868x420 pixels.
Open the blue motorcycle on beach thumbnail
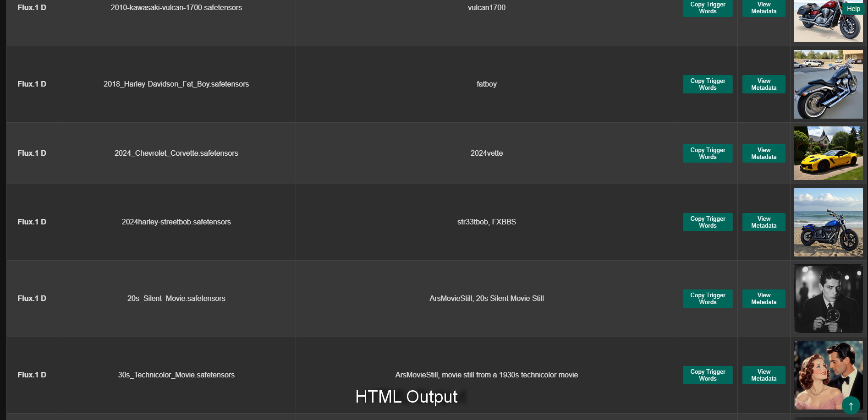pos(828,222)
